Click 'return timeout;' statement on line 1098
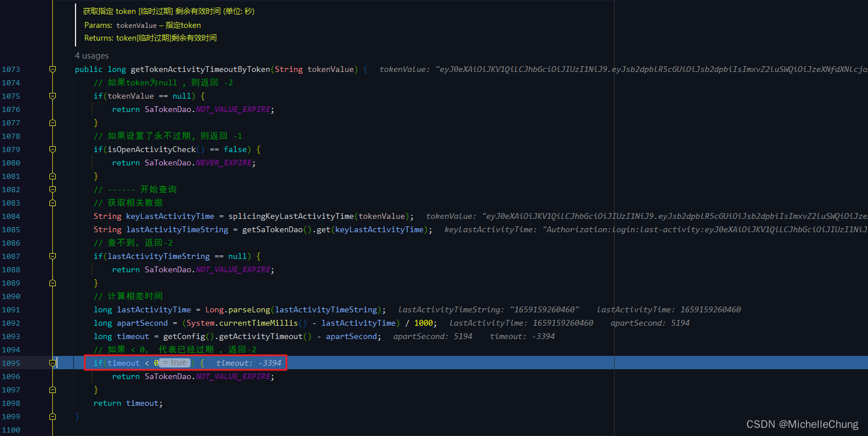The height and width of the screenshot is (436, 868). pyautogui.click(x=128, y=403)
